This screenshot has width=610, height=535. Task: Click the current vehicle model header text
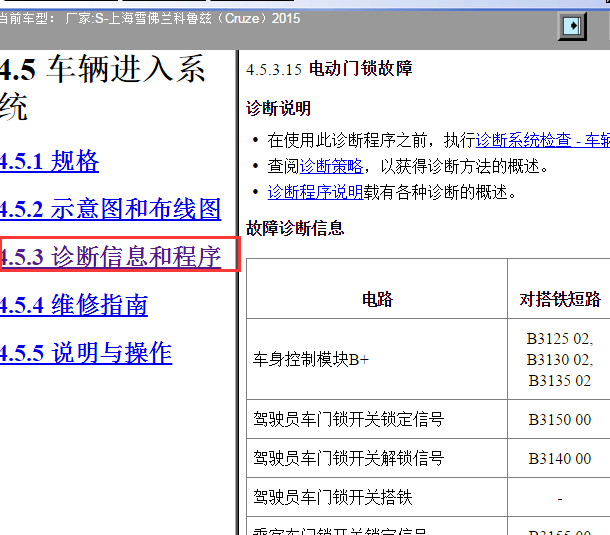pos(149,18)
